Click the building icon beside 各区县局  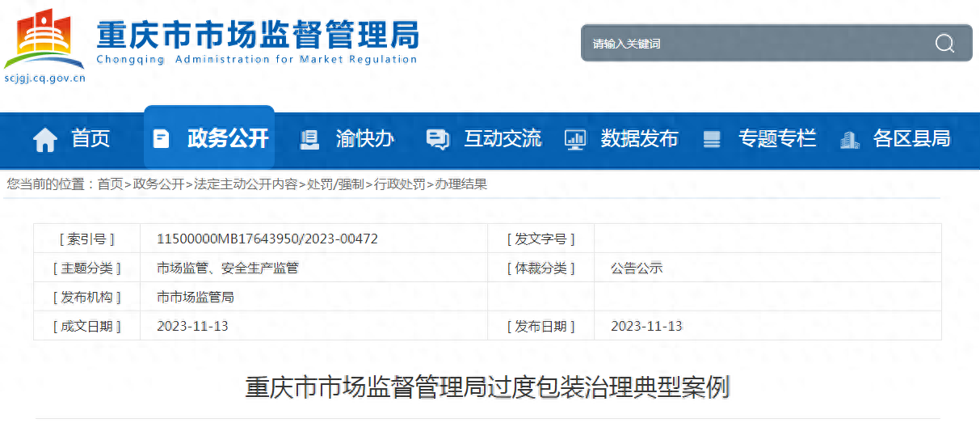pyautogui.click(x=849, y=140)
